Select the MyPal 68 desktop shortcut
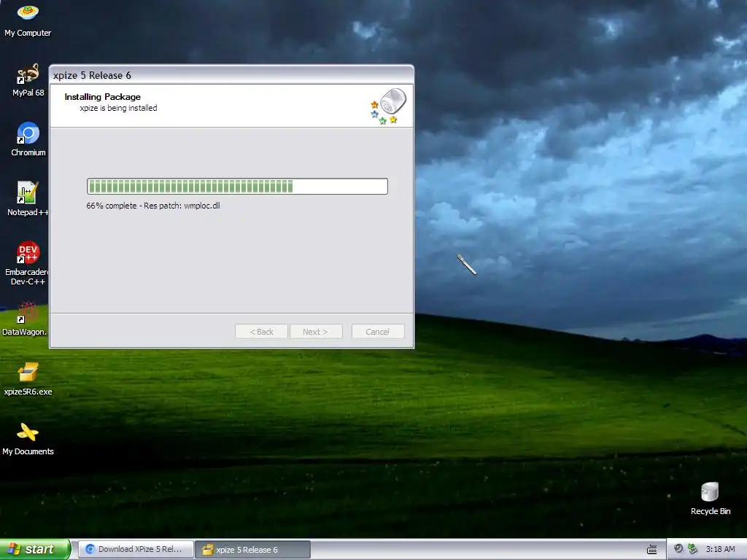The height and width of the screenshot is (560, 747). click(28, 80)
